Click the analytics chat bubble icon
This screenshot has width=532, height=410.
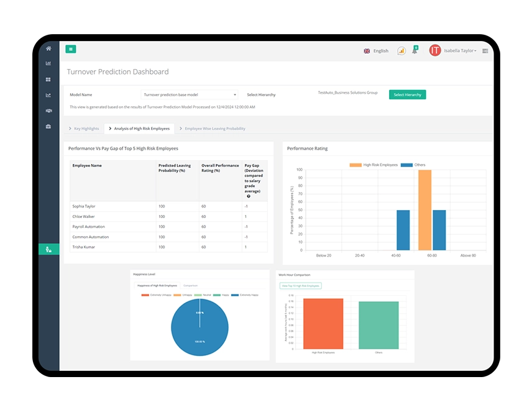pos(401,51)
